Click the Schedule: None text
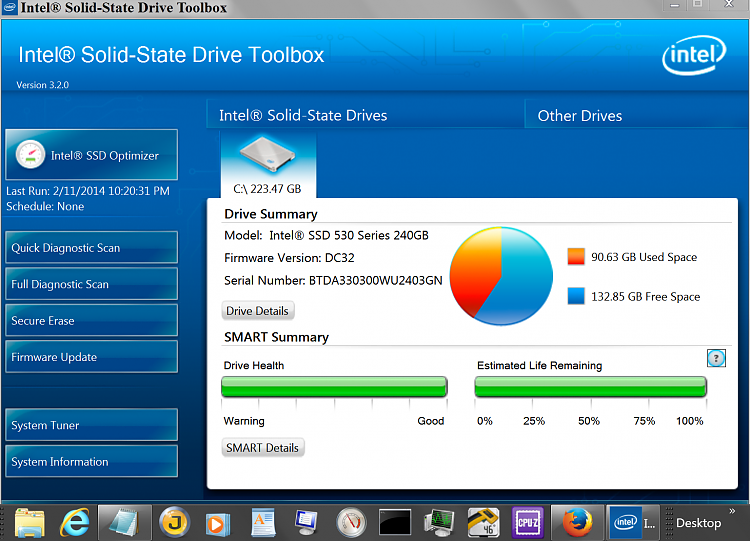Image resolution: width=750 pixels, height=541 pixels. tap(45, 206)
